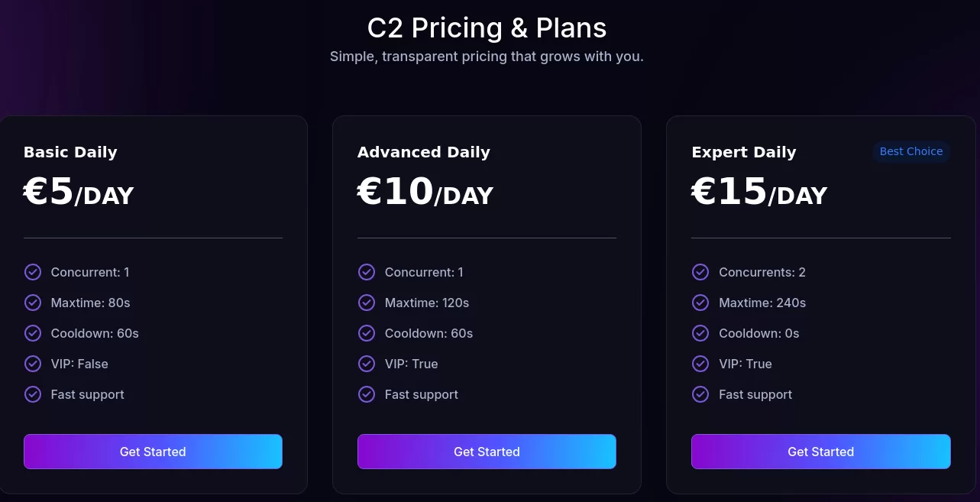The width and height of the screenshot is (980, 502).
Task: Click check icon next to 'Maxtime: 80s'
Action: click(33, 303)
